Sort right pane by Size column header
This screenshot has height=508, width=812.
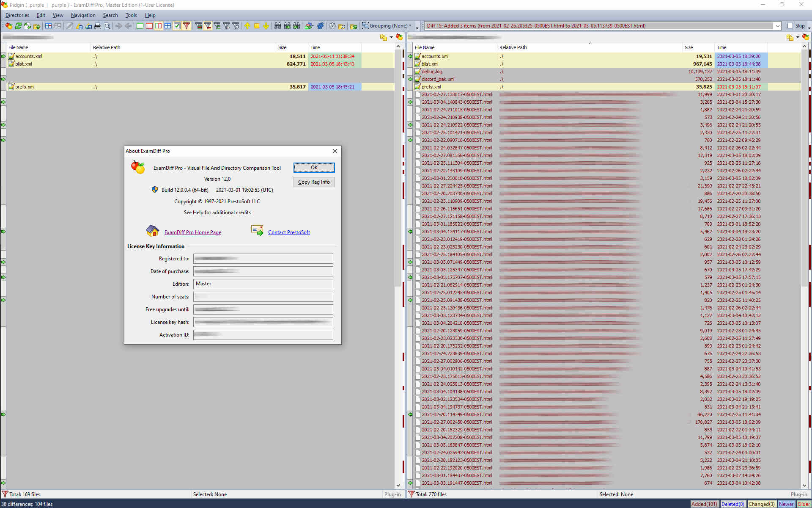pyautogui.click(x=698, y=47)
